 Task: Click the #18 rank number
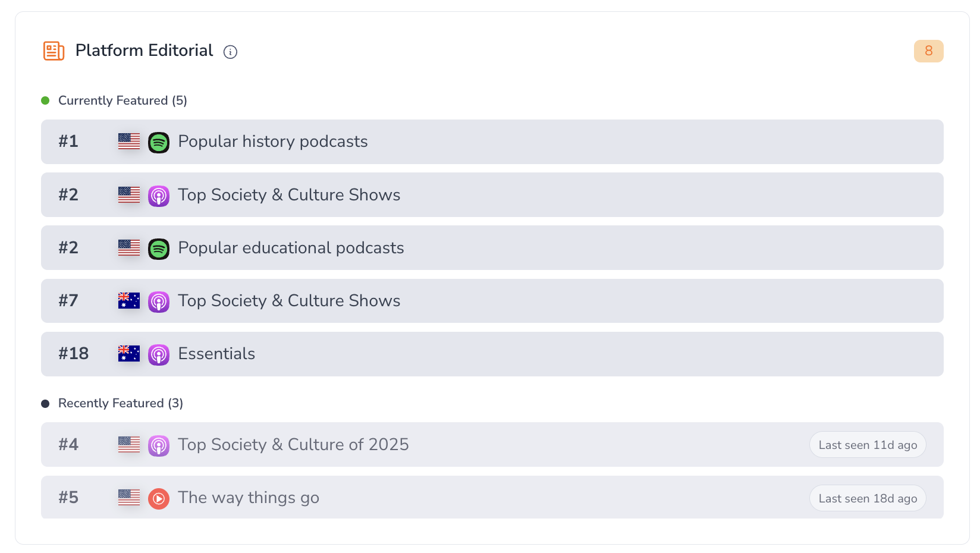(74, 354)
